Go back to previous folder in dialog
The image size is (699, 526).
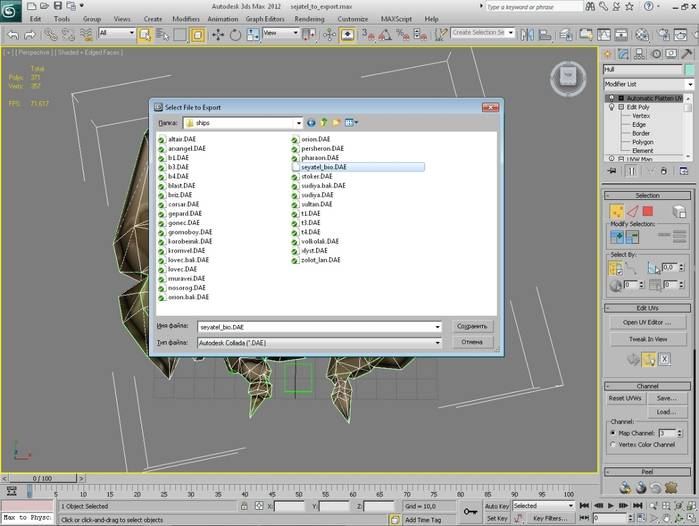[312, 122]
